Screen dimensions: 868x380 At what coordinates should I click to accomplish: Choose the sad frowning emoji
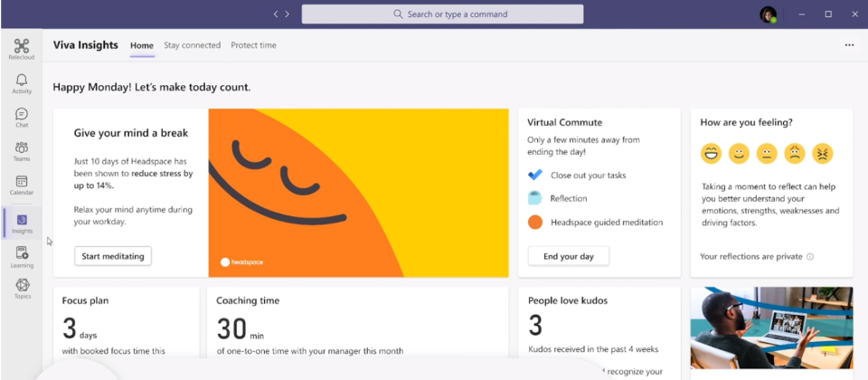(795, 154)
